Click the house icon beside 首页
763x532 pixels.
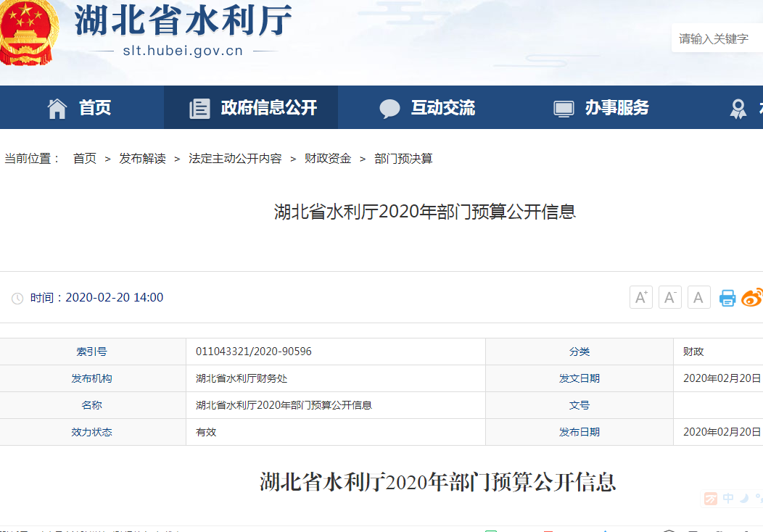tap(57, 108)
